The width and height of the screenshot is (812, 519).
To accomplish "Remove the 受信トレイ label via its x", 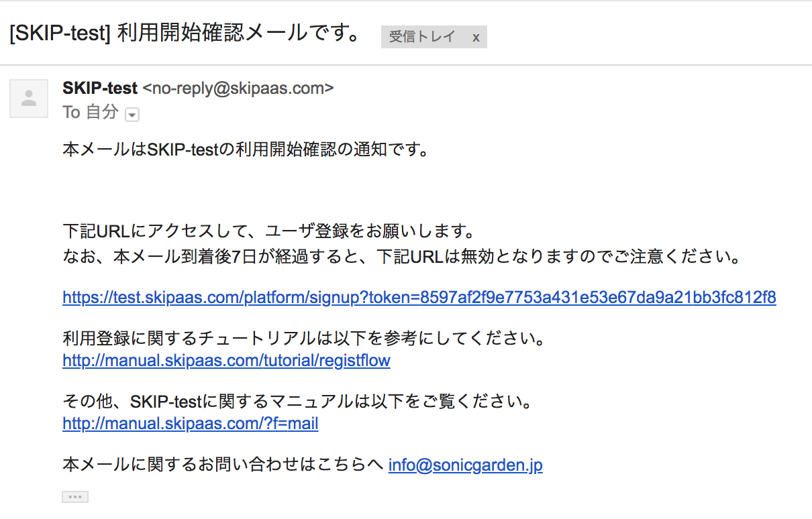I will point(476,38).
